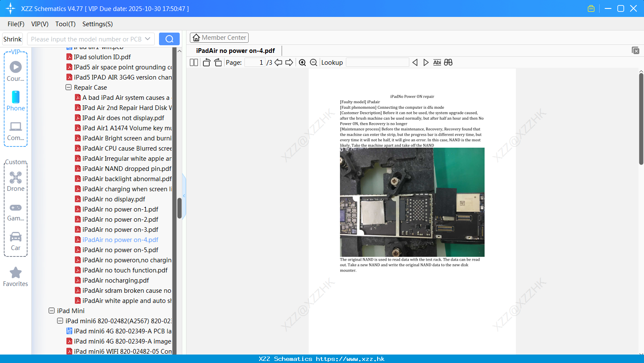This screenshot has width=644, height=363.
Task: Click the page number field
Action: click(x=255, y=63)
